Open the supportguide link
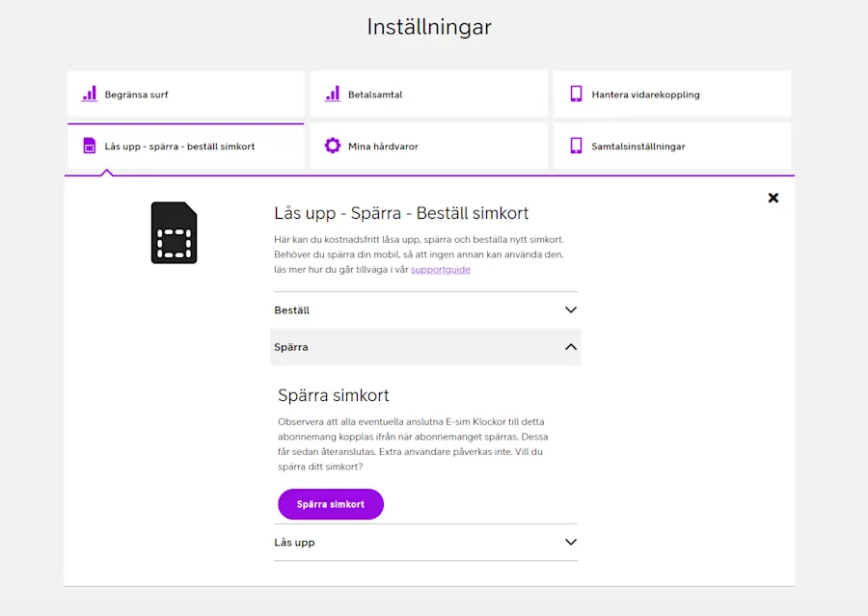The height and width of the screenshot is (616, 868). (441, 269)
